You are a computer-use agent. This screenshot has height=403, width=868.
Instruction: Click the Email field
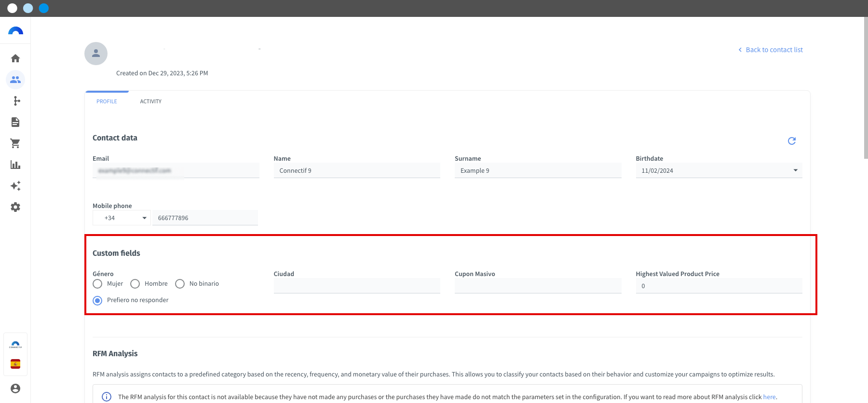pos(176,170)
